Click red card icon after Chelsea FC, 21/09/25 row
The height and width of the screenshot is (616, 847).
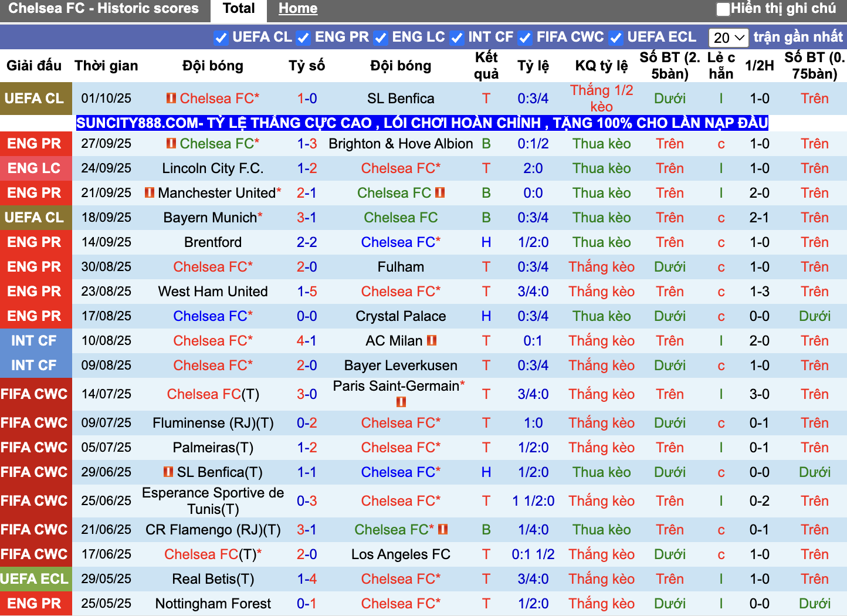440,192
